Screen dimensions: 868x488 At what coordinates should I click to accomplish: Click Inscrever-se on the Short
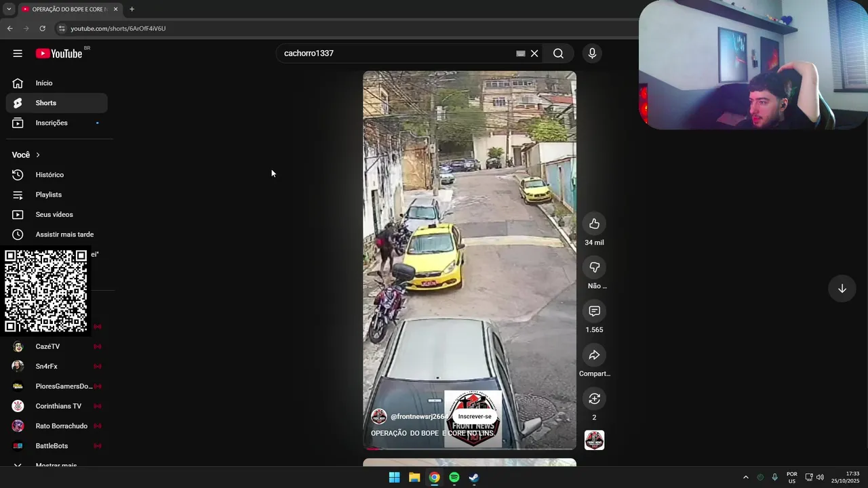click(475, 416)
